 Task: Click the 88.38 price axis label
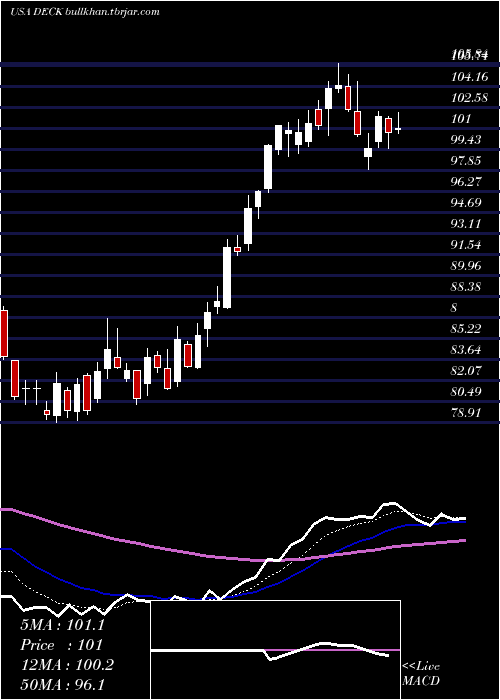click(466, 287)
